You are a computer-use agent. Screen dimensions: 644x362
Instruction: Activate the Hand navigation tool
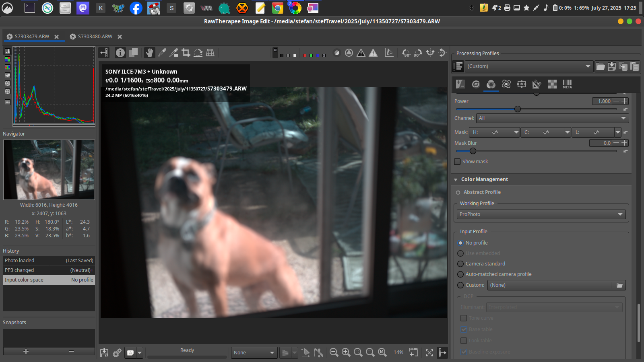[x=149, y=53]
